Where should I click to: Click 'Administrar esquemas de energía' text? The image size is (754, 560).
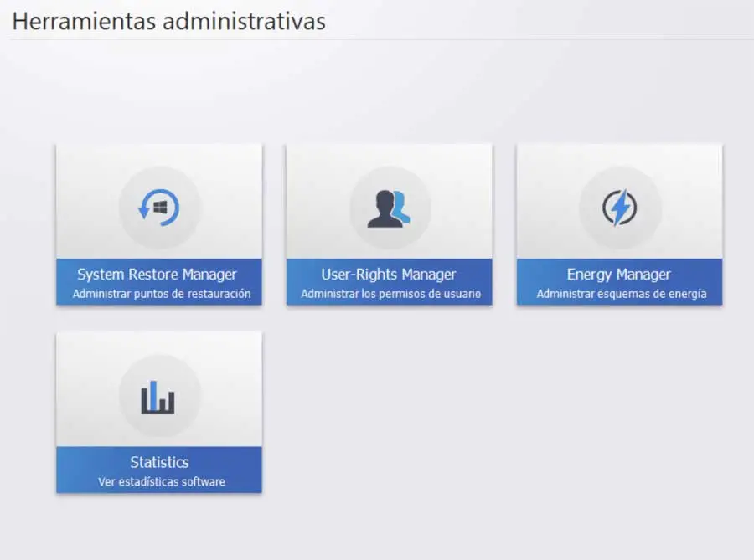(x=622, y=294)
